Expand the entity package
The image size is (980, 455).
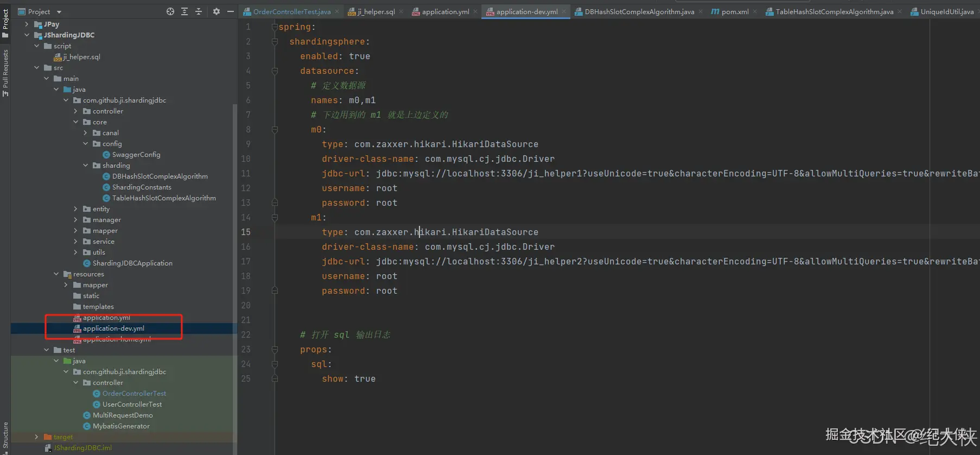[x=76, y=209]
